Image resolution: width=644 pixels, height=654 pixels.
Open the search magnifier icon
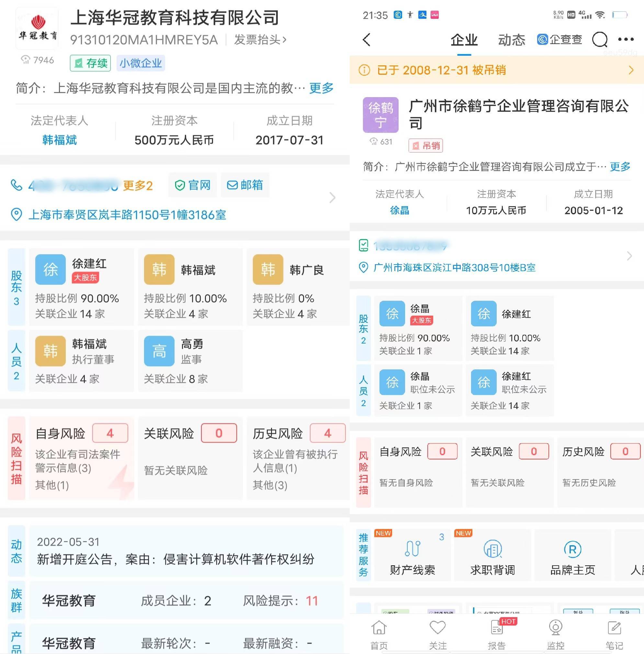tap(600, 40)
